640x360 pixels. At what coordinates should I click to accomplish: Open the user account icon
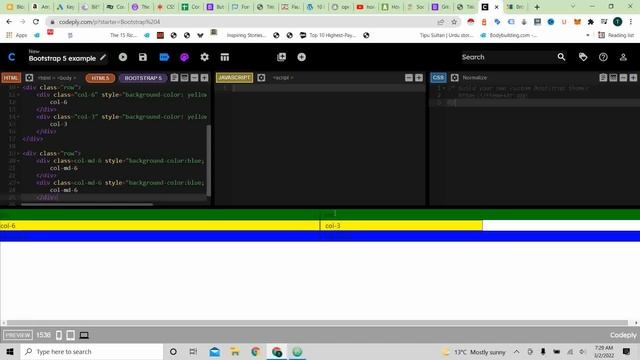pyautogui.click(x=623, y=57)
